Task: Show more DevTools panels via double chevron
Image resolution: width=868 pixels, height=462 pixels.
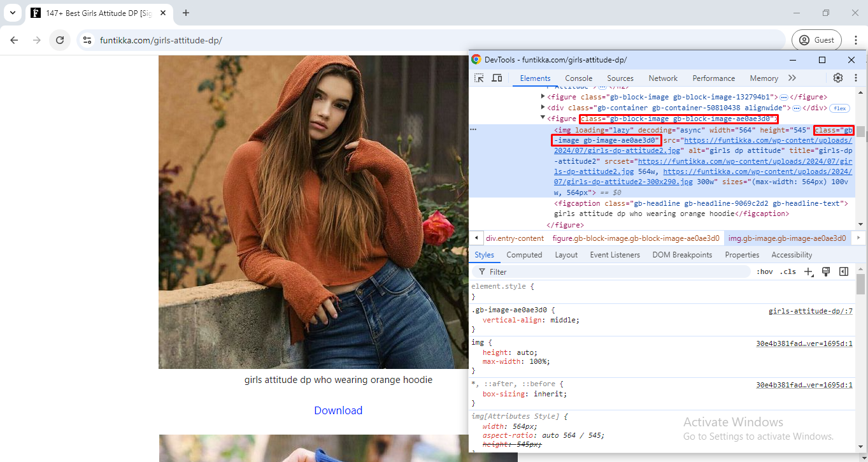Action: [x=792, y=78]
